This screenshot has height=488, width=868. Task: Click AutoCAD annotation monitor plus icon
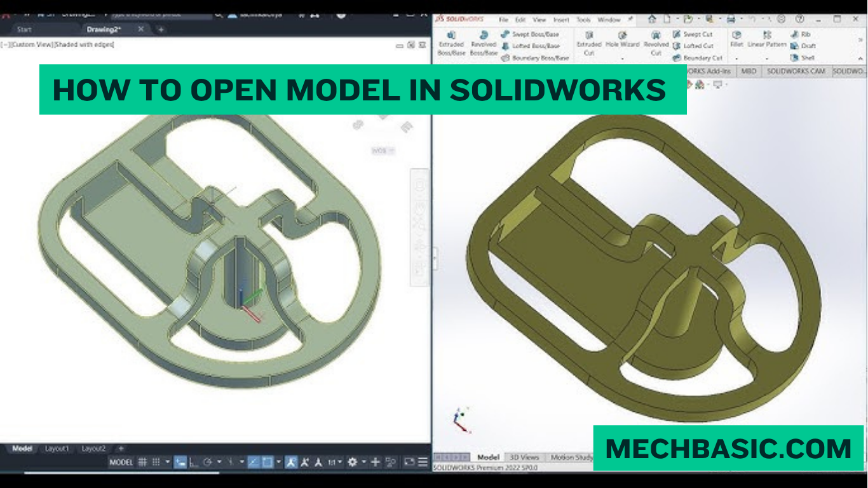pos(375,462)
